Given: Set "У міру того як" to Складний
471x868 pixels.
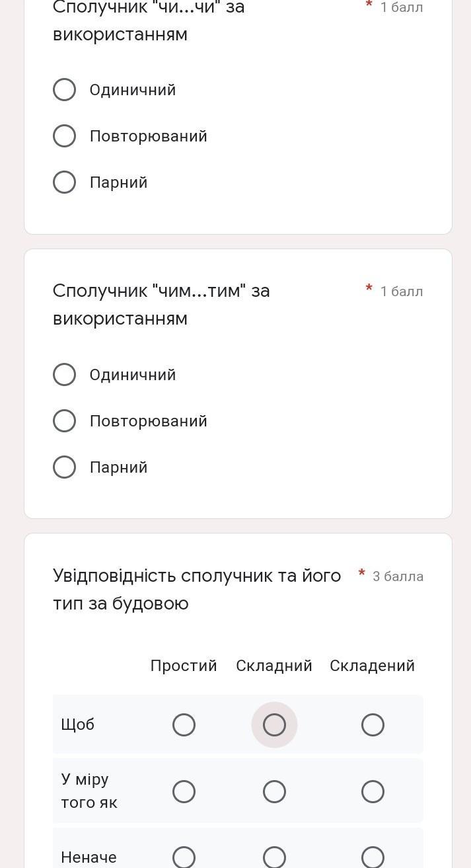Looking at the screenshot, I should 274,791.
